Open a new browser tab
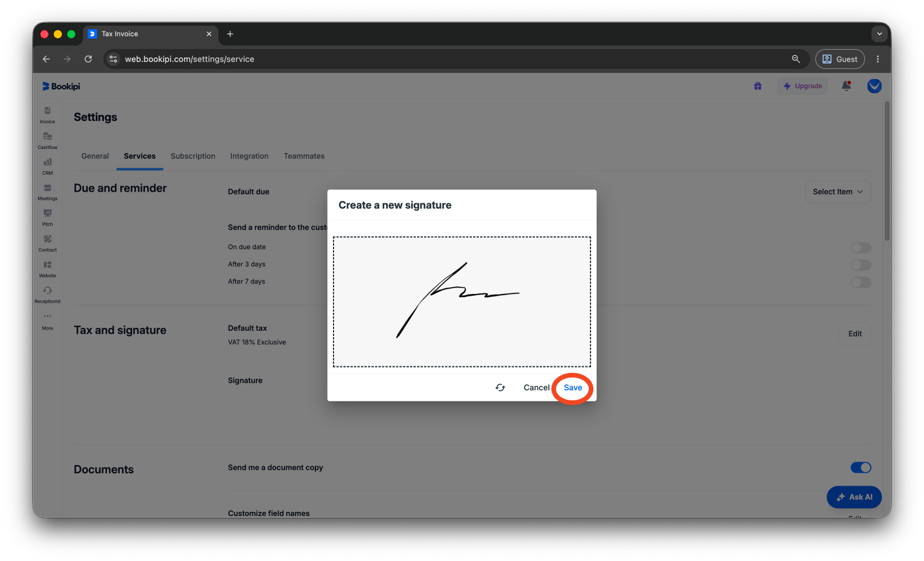The image size is (924, 561). tap(230, 34)
